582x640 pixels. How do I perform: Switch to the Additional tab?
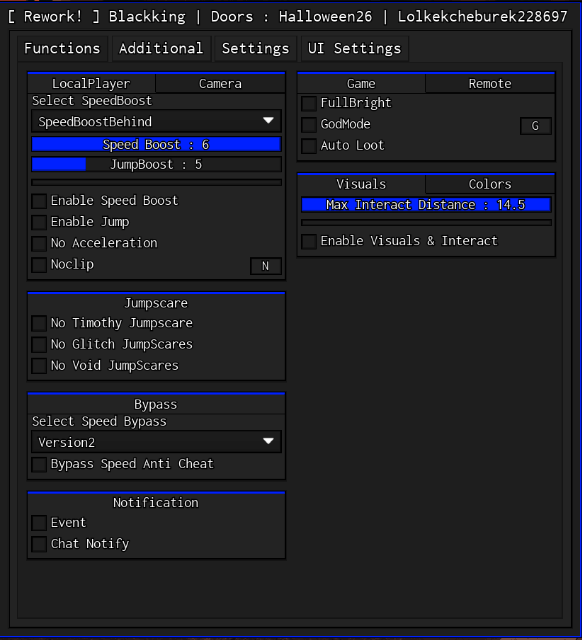pos(161,49)
